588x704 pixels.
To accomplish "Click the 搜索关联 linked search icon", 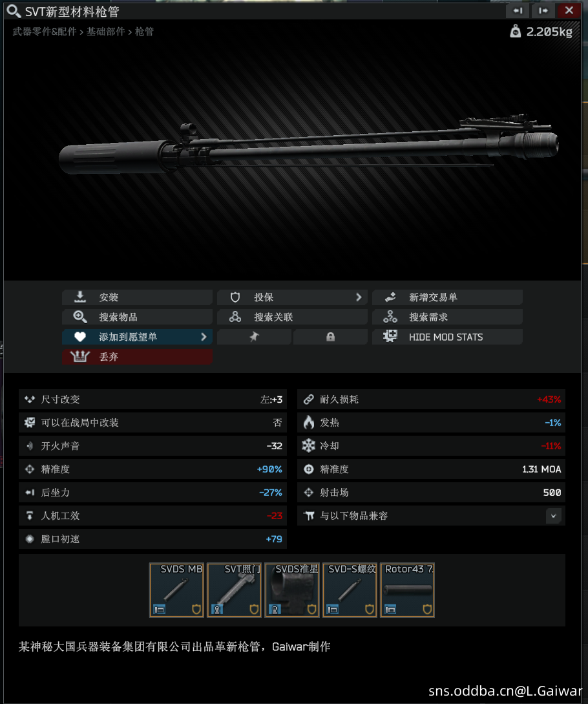I will tap(235, 317).
